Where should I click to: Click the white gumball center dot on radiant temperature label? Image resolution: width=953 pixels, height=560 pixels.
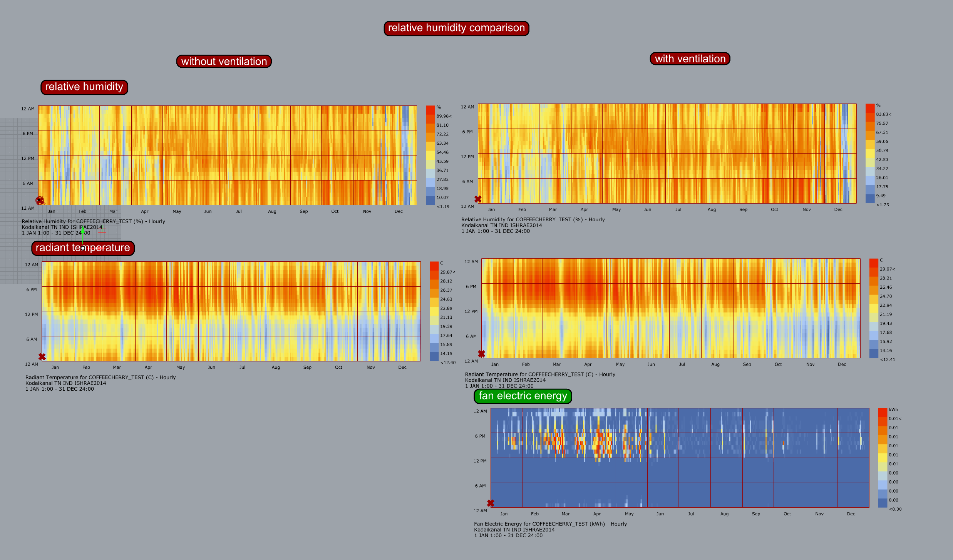click(x=83, y=248)
